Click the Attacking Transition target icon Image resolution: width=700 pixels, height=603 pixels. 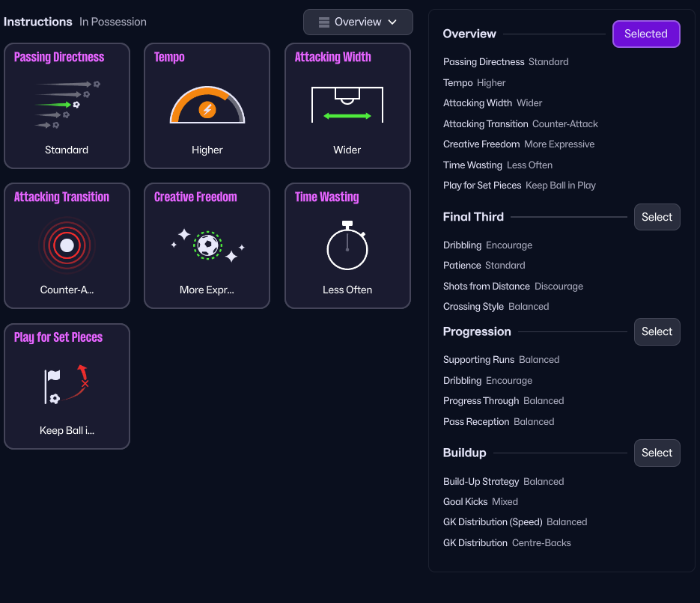tap(67, 245)
